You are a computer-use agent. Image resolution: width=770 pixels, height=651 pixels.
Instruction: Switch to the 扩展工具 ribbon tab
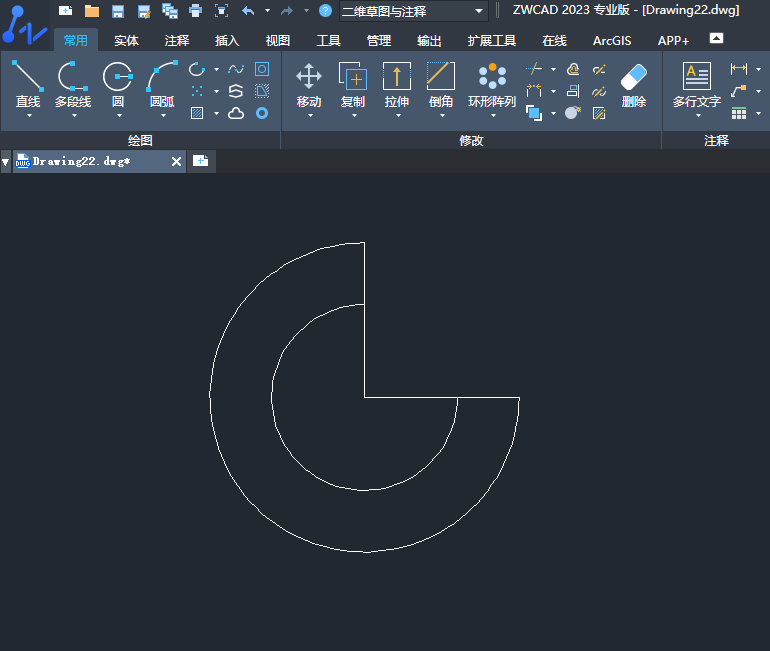pos(492,40)
